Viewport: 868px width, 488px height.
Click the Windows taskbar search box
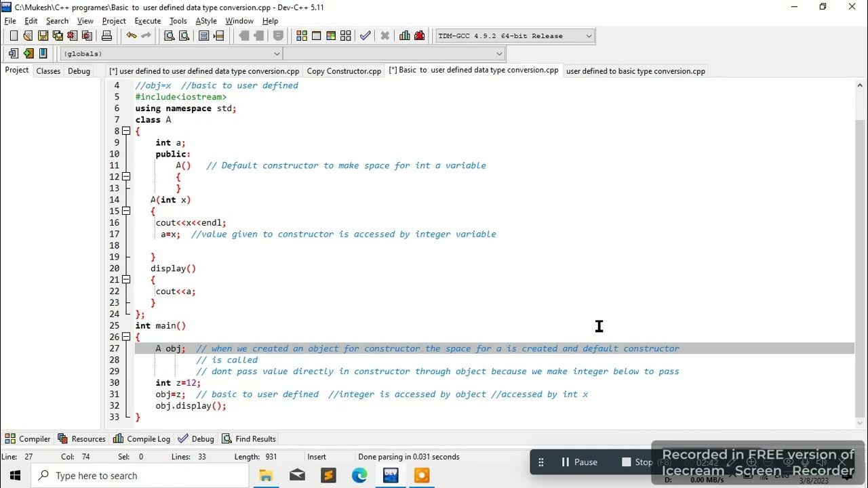pos(140,476)
